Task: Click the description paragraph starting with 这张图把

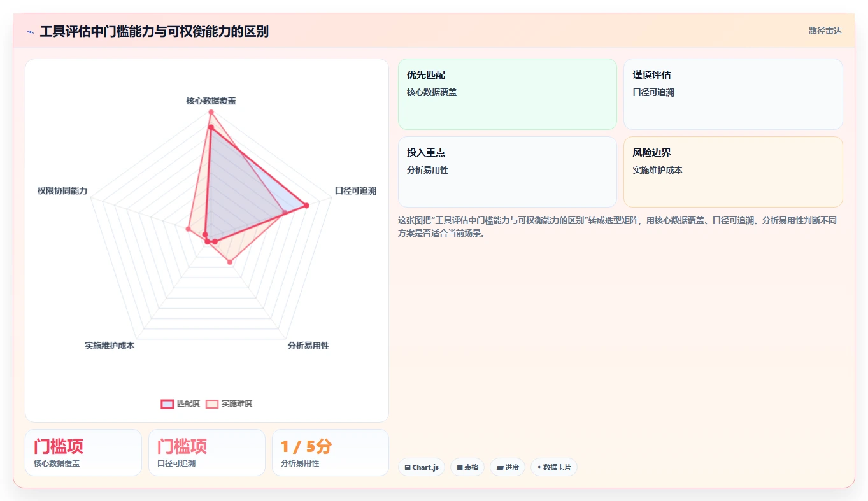Action: pos(618,227)
